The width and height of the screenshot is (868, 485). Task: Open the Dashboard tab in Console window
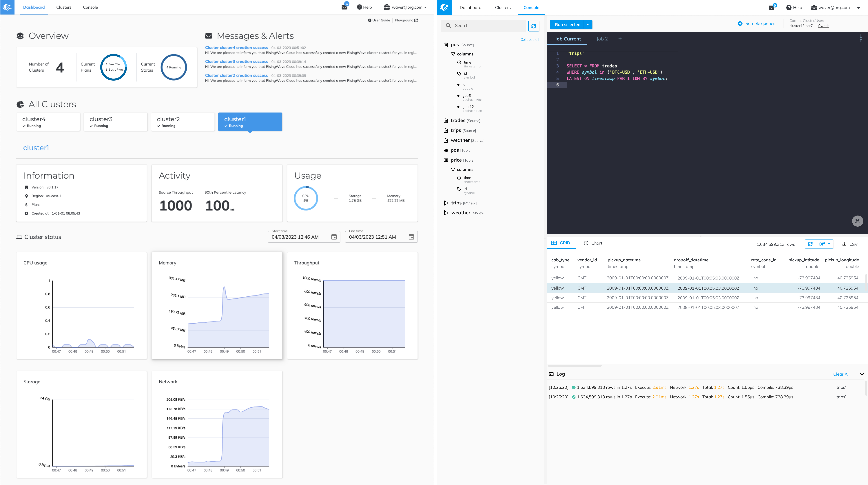pos(470,7)
